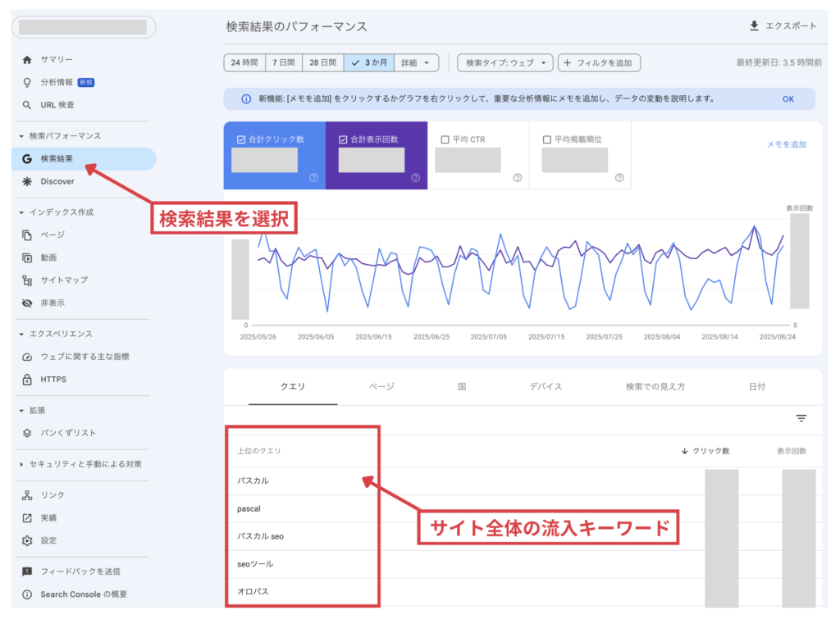The width and height of the screenshot is (840, 624).
Task: Click the Discover asterisk icon
Action: [x=27, y=181]
